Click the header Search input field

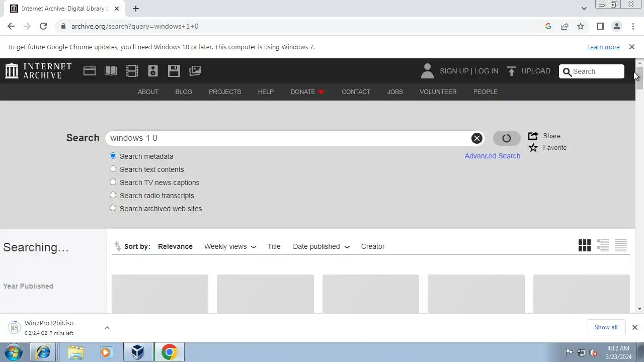point(592,71)
